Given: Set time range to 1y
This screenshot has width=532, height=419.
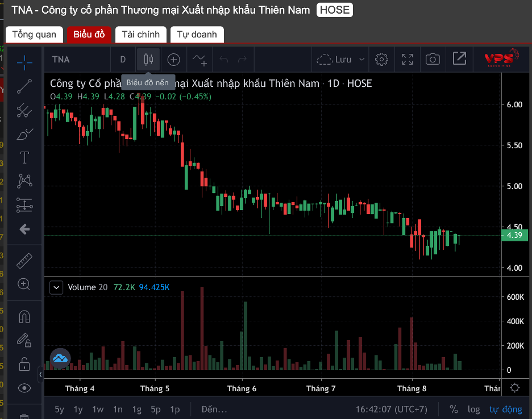Looking at the screenshot, I should tap(78, 409).
